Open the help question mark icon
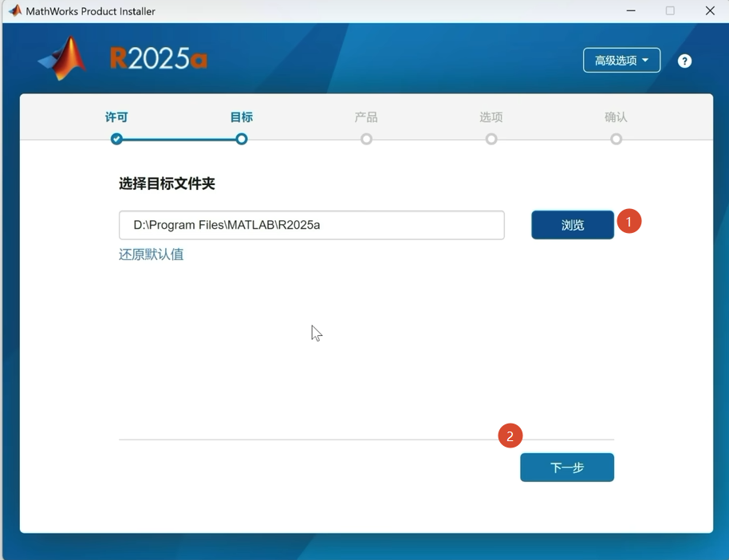Screen dimensions: 729x560 click(684, 61)
